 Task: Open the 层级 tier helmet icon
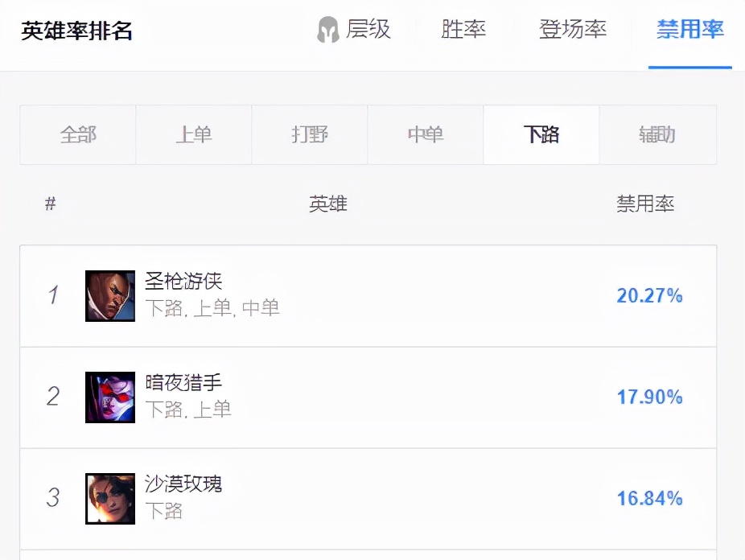(x=327, y=30)
